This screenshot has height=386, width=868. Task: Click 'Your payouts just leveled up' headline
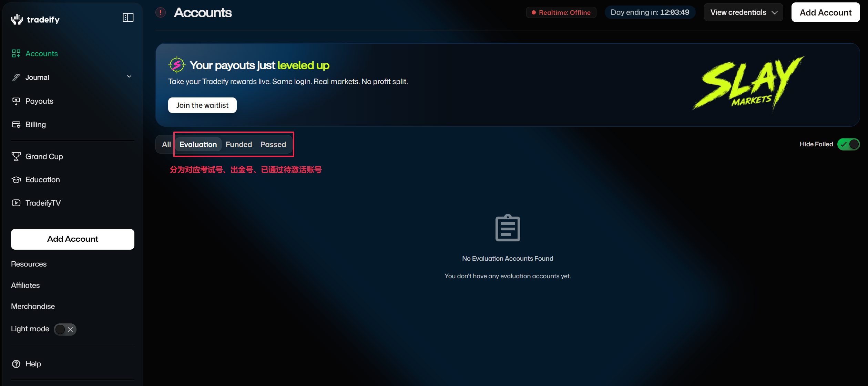pyautogui.click(x=259, y=65)
